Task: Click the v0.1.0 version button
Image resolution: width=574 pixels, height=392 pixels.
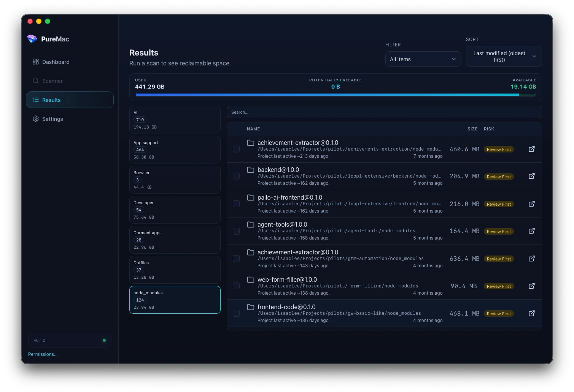Action: coord(70,340)
